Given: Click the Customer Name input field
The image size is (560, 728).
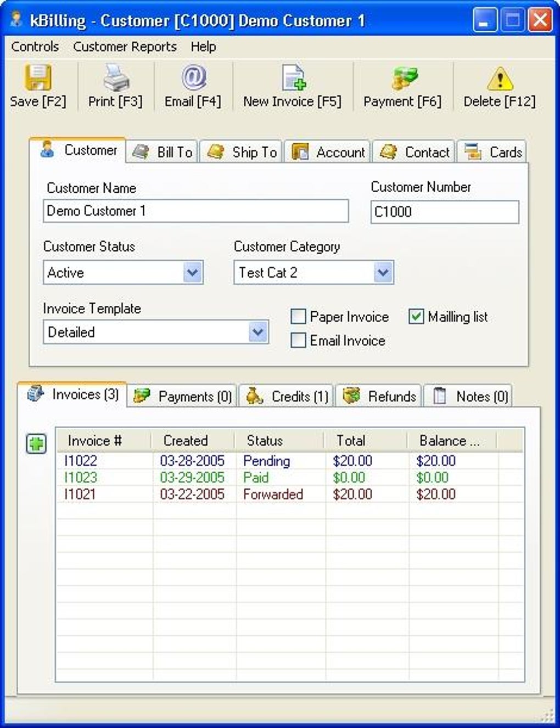Looking at the screenshot, I should point(196,211).
